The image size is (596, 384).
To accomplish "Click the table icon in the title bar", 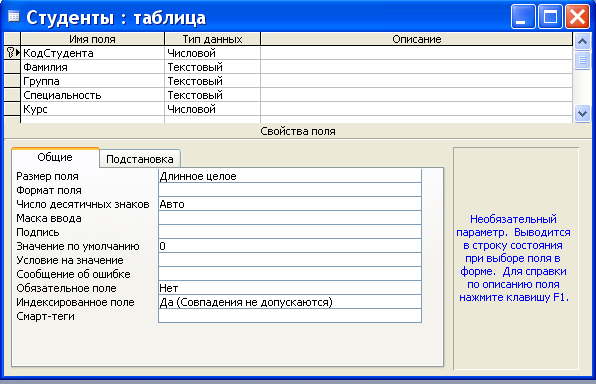I will [14, 17].
